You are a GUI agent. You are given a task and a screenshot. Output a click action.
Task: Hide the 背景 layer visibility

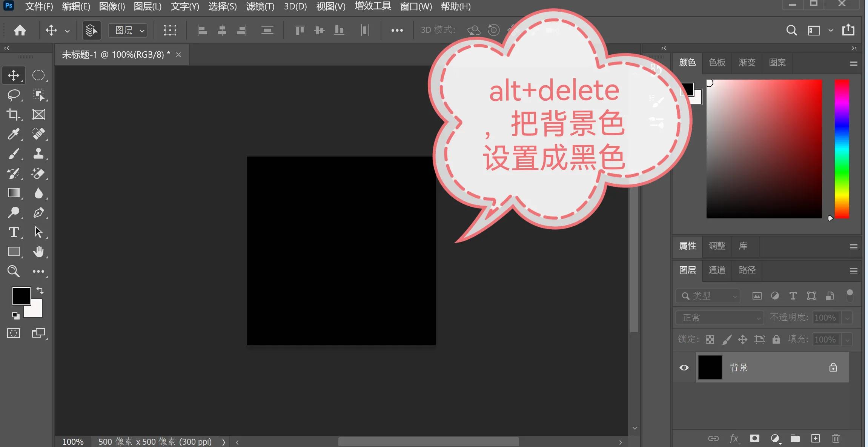point(684,367)
